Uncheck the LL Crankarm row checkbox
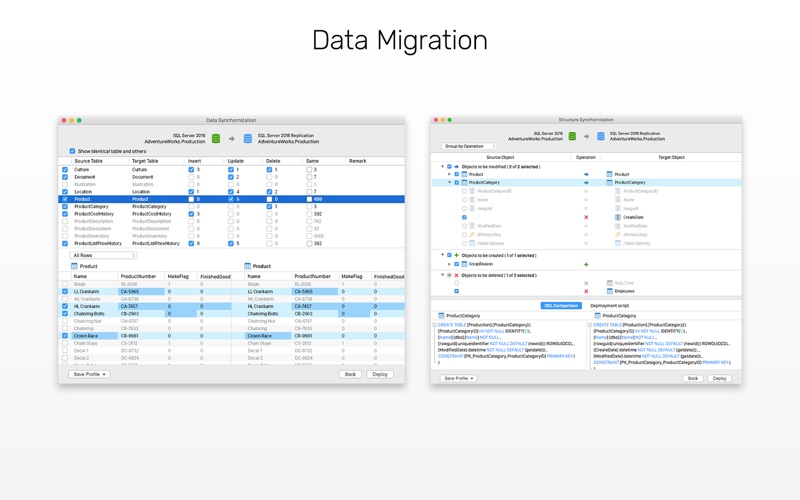Viewport: 800px width, 500px height. [x=65, y=292]
